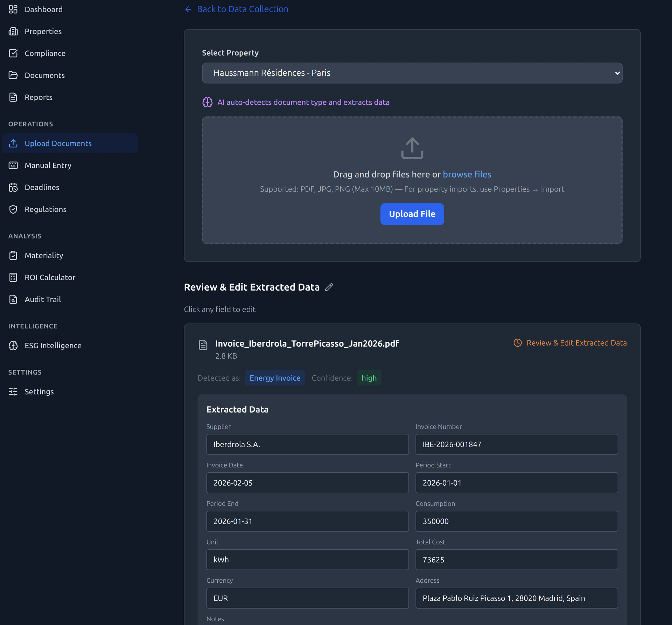
Task: Click the Dashboard grid icon
Action: click(x=13, y=9)
